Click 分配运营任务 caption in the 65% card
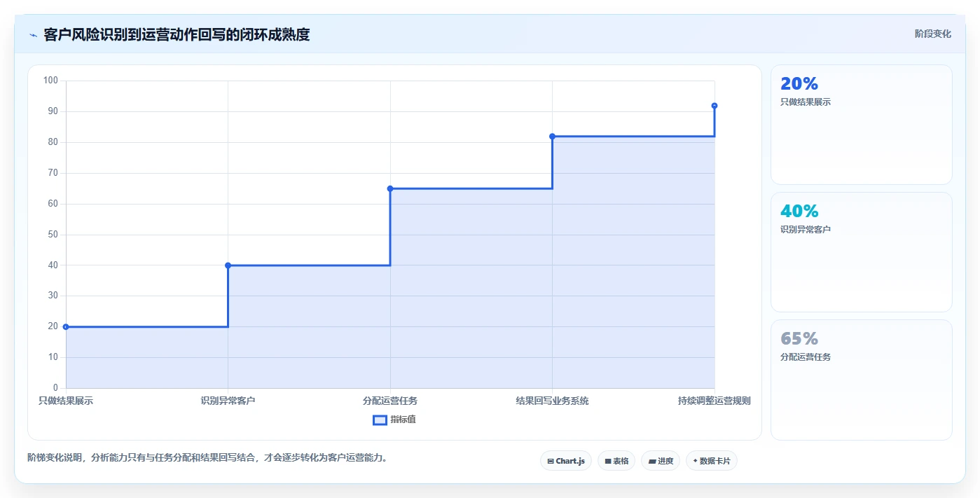 pyautogui.click(x=806, y=357)
